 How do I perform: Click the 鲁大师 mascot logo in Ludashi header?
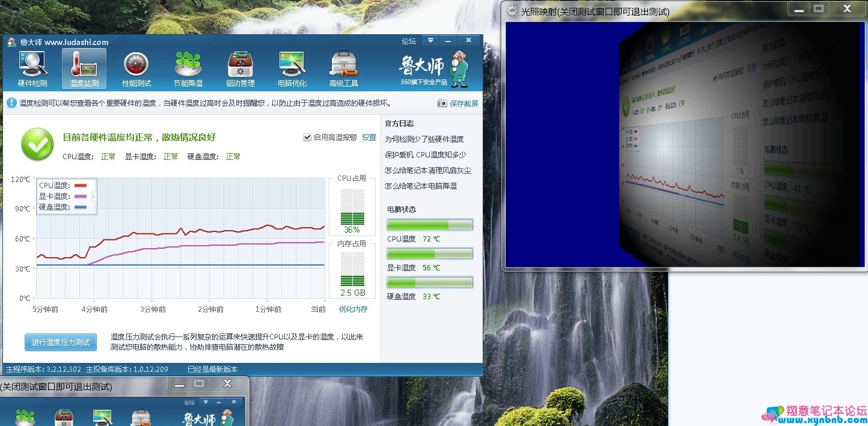(x=459, y=68)
